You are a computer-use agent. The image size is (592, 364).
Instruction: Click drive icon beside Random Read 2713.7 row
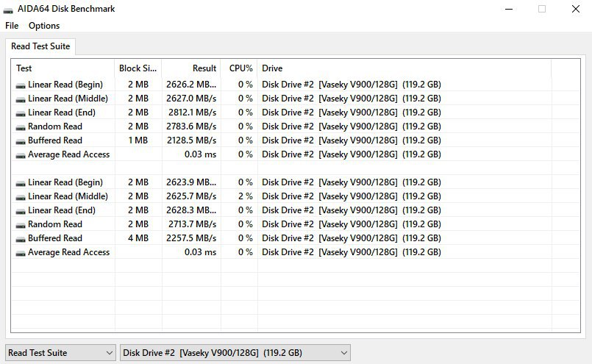pos(21,226)
